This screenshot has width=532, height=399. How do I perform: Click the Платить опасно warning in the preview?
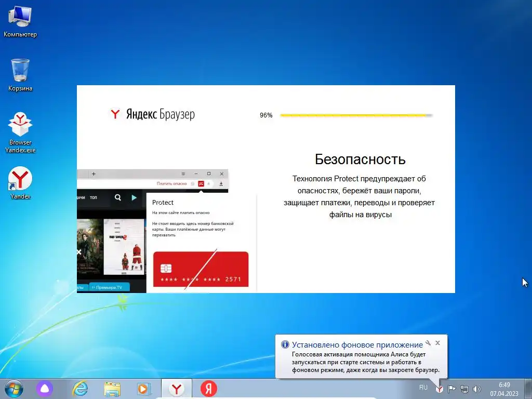coord(171,183)
